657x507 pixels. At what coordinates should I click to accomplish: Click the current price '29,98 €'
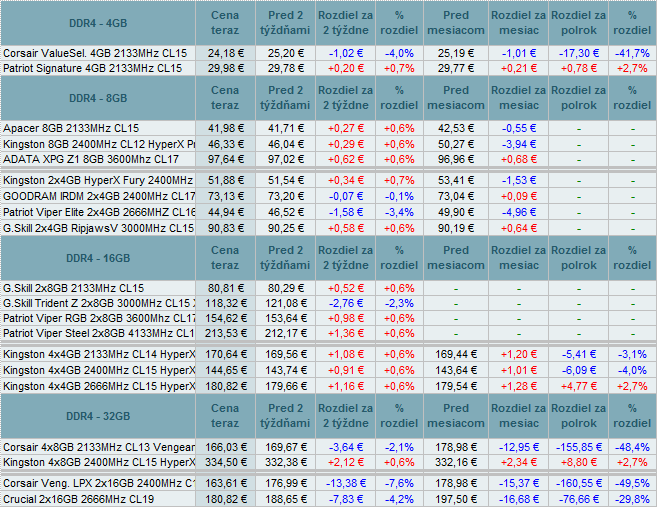tap(226, 68)
